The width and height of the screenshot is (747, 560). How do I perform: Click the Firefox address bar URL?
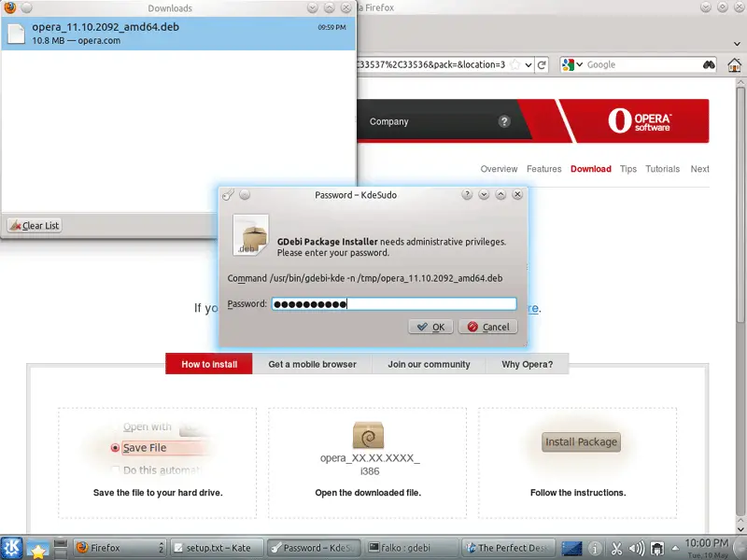431,64
